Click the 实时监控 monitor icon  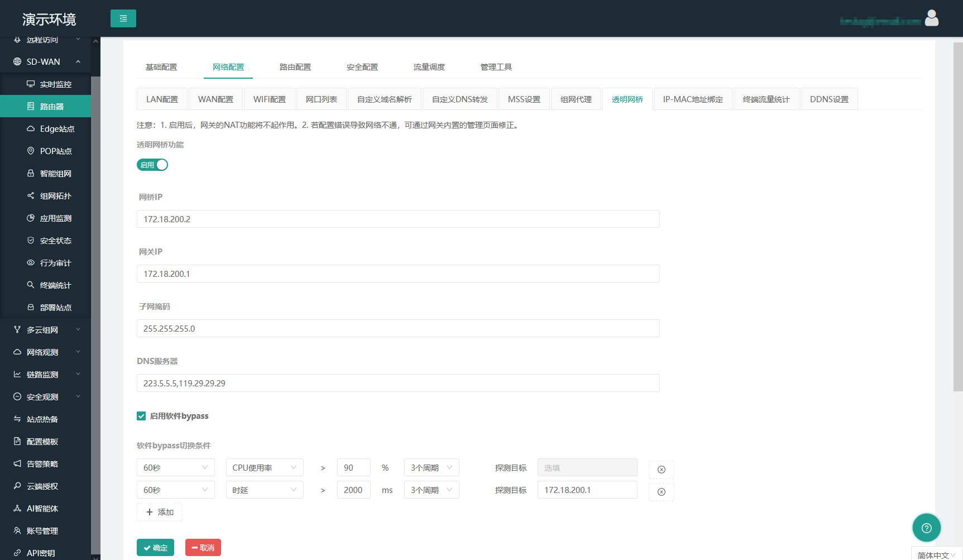[x=31, y=84]
